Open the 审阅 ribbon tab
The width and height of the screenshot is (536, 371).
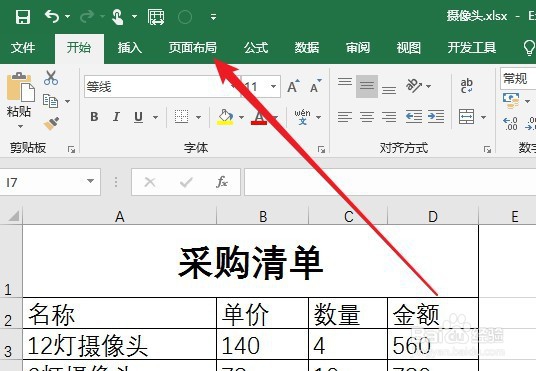[x=358, y=48]
